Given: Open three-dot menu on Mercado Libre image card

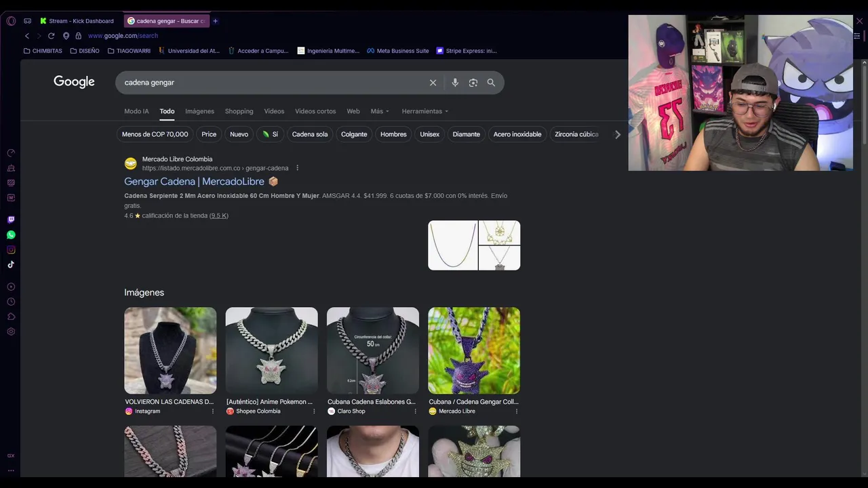Looking at the screenshot, I should point(516,411).
